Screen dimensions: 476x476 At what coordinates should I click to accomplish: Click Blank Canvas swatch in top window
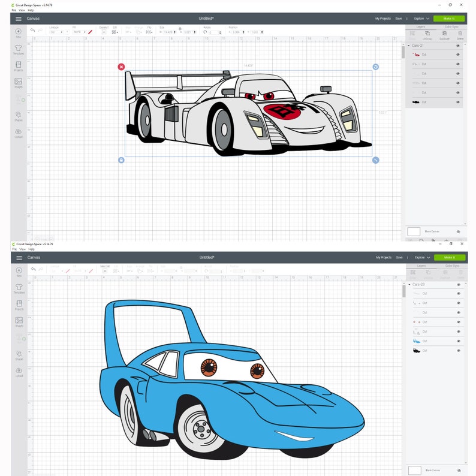414,231
